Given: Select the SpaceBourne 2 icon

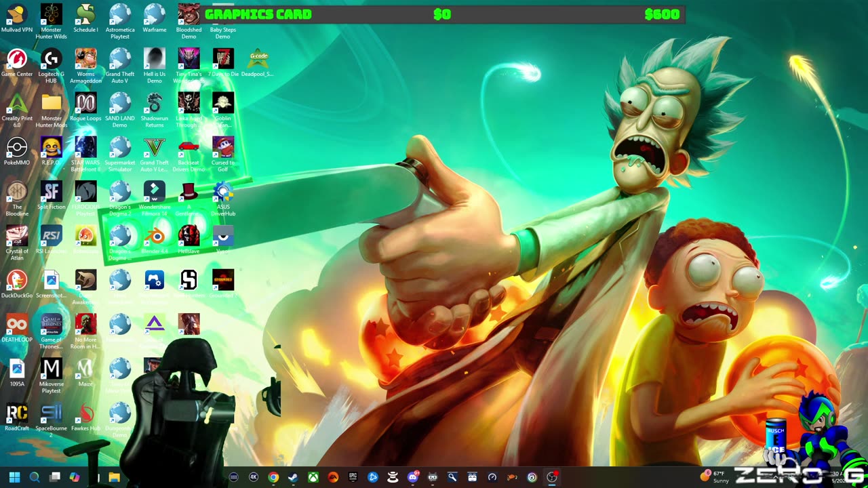Looking at the screenshot, I should pos(52,420).
